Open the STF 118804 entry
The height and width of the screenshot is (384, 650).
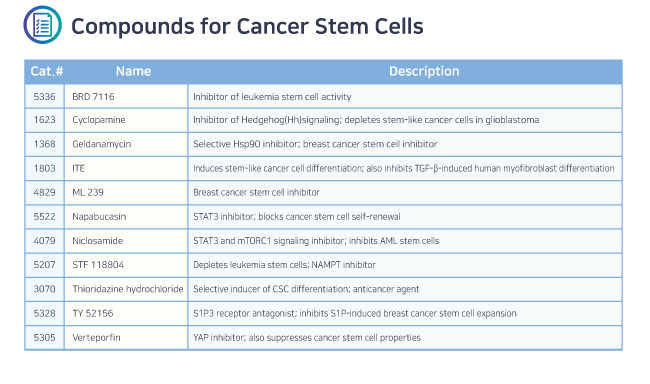(98, 265)
